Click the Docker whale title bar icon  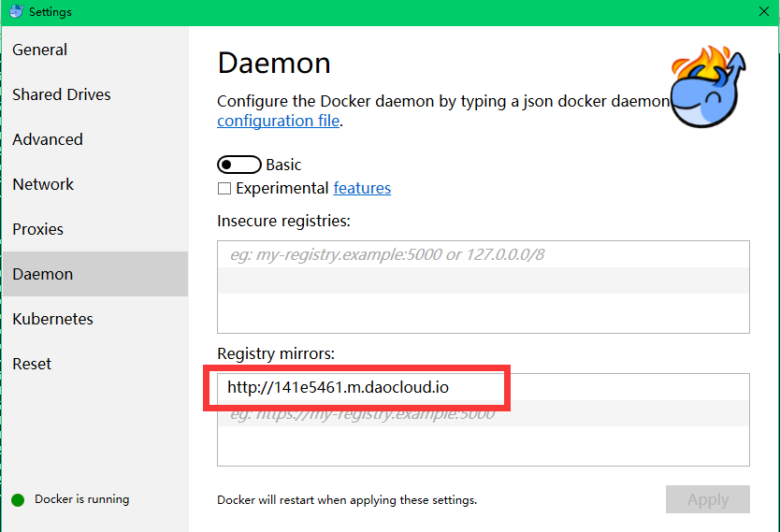(17, 11)
